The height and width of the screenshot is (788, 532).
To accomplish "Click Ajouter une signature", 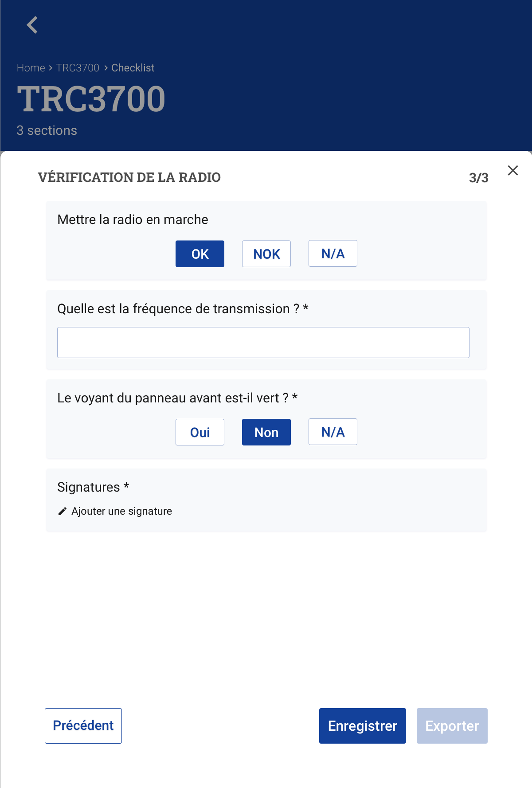I will 121,511.
